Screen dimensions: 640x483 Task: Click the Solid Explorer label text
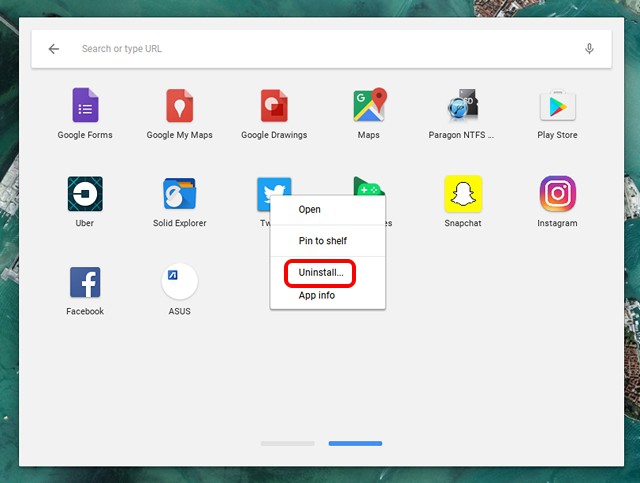[x=180, y=223]
